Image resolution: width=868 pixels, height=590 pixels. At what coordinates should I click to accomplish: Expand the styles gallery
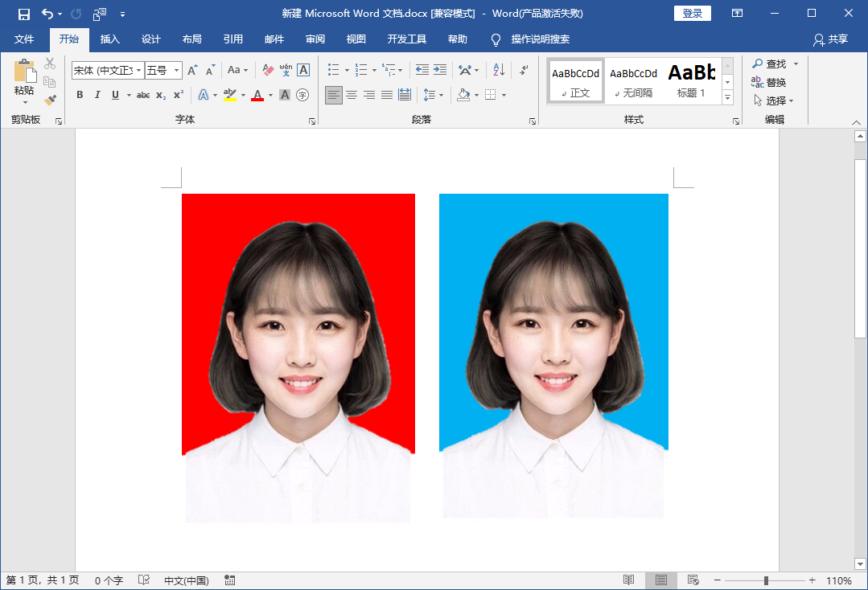point(727,97)
